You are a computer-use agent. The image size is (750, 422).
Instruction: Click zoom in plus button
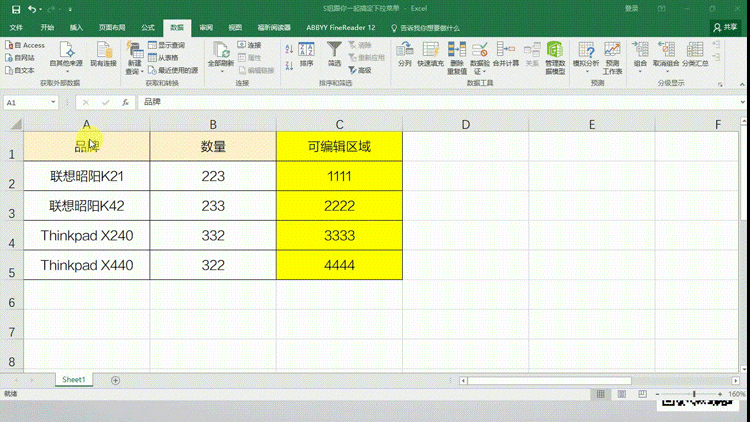pyautogui.click(x=720, y=394)
